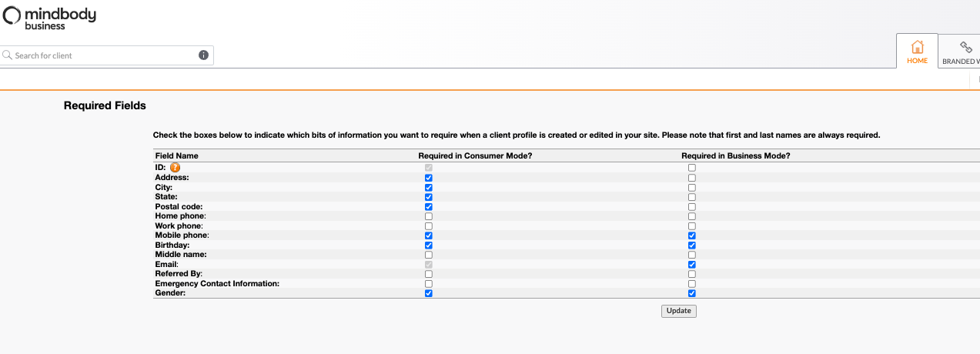The image size is (980, 354).
Task: Check Middle name in Business Mode
Action: click(692, 255)
